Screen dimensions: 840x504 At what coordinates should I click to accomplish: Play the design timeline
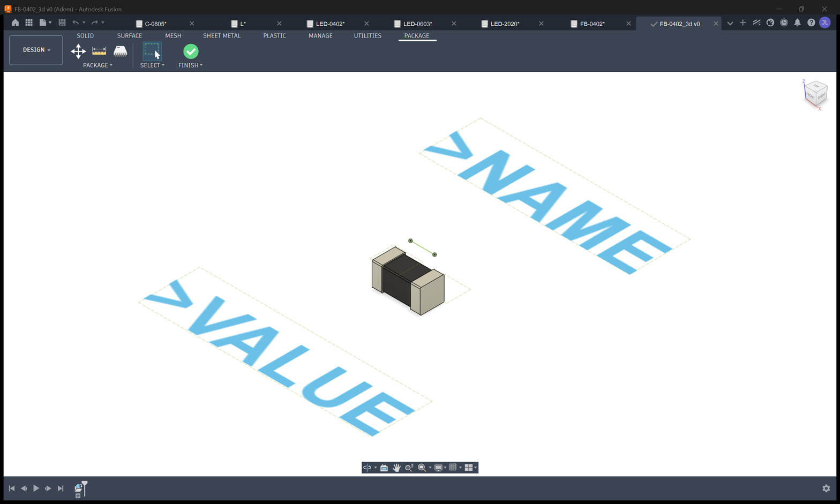point(36,488)
